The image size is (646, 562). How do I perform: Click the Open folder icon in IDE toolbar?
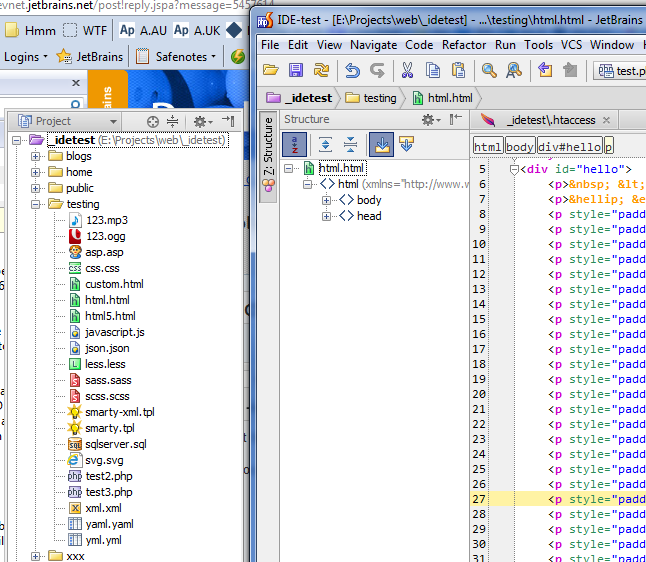click(x=271, y=70)
